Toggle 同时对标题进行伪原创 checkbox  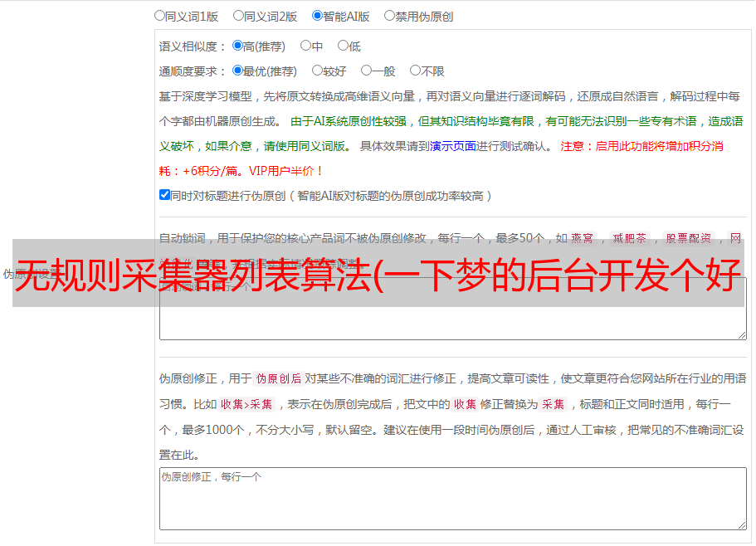164,195
